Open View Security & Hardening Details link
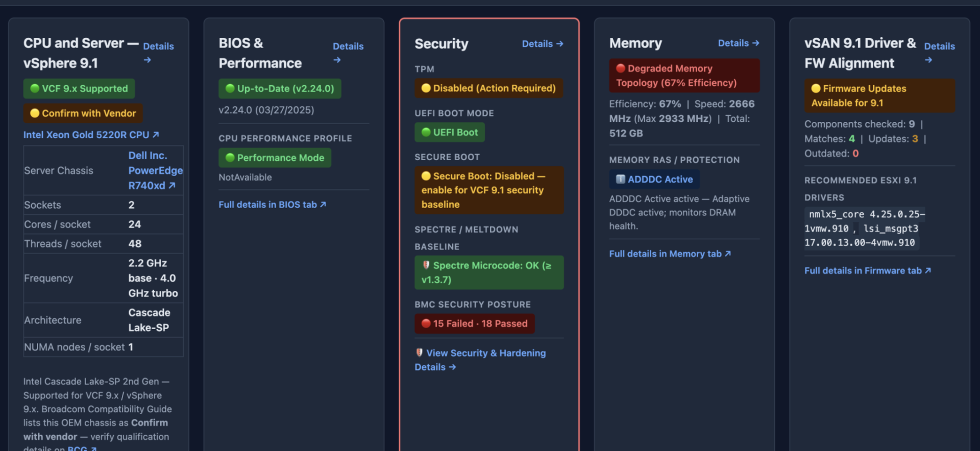The width and height of the screenshot is (980, 451). click(x=480, y=360)
